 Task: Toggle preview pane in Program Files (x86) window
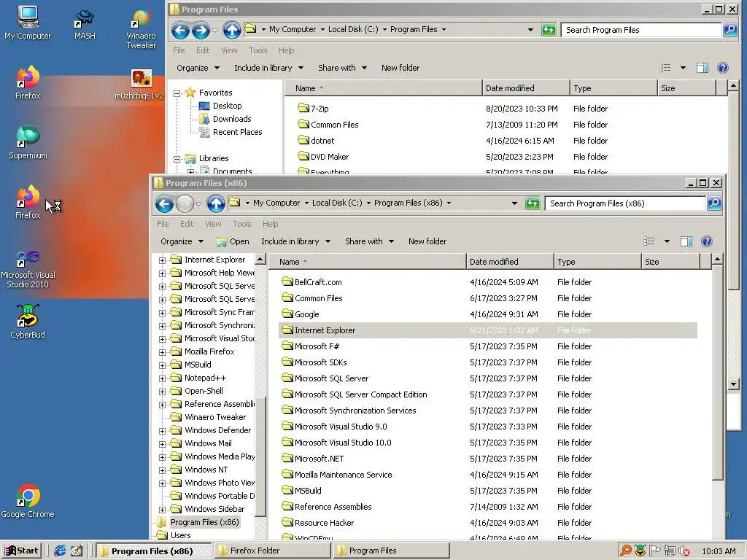tap(686, 241)
